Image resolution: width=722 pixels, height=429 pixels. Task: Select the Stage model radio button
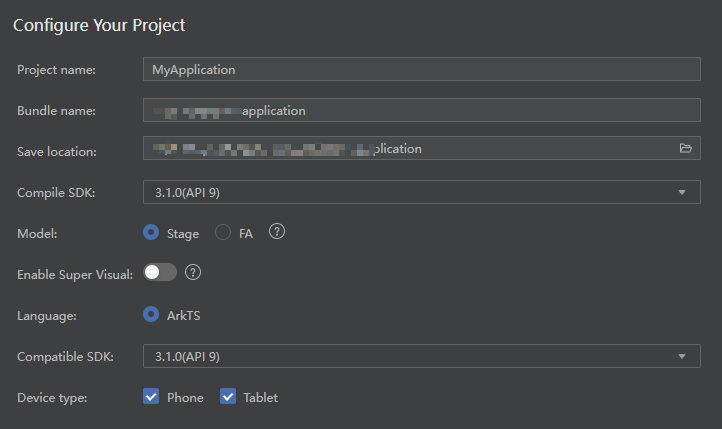[151, 232]
